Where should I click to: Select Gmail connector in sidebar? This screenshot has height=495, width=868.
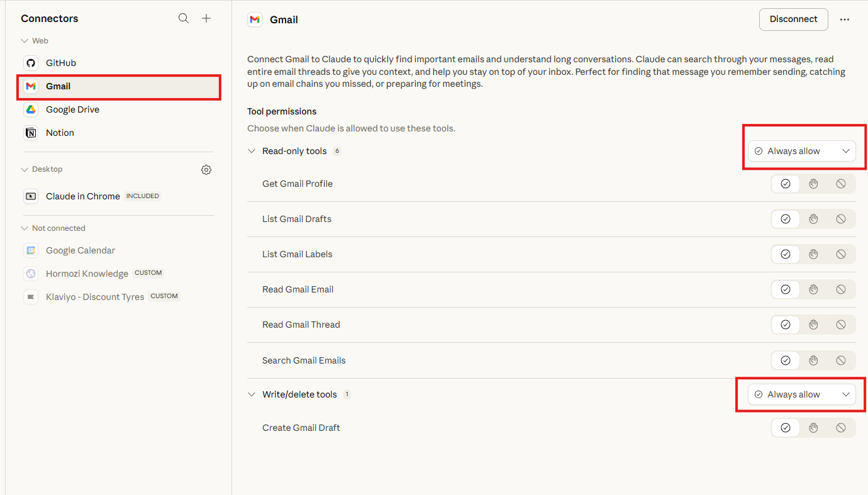118,86
